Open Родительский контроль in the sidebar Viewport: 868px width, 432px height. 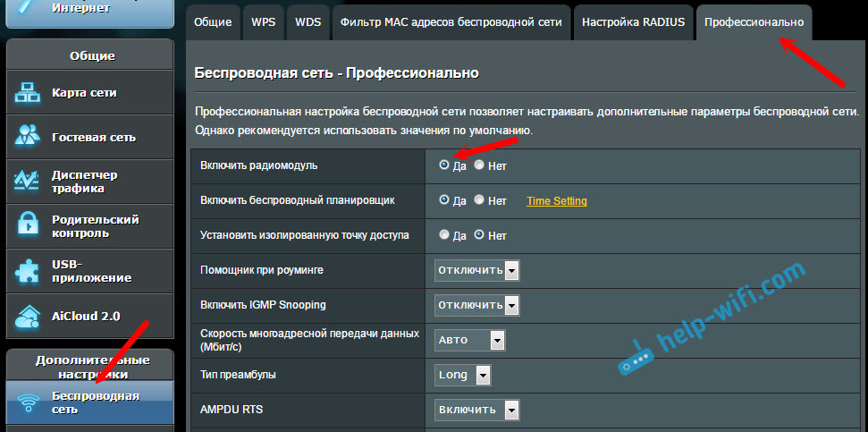point(89,226)
